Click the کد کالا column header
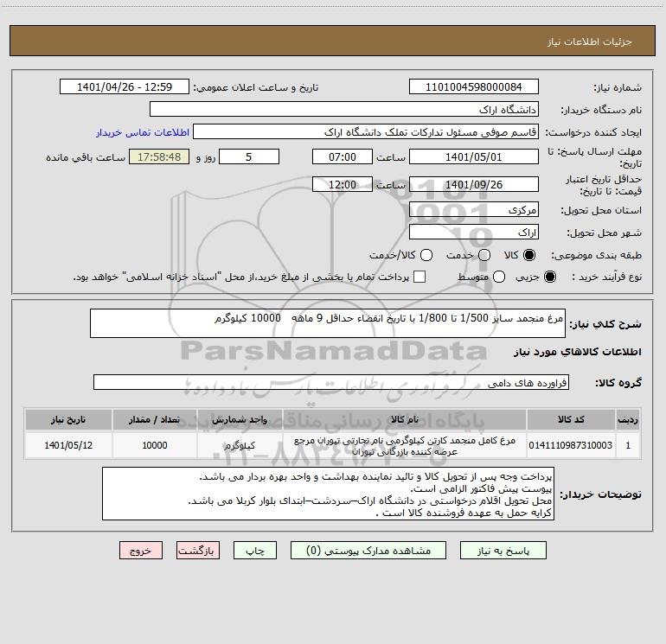666x644 pixels. 571,420
